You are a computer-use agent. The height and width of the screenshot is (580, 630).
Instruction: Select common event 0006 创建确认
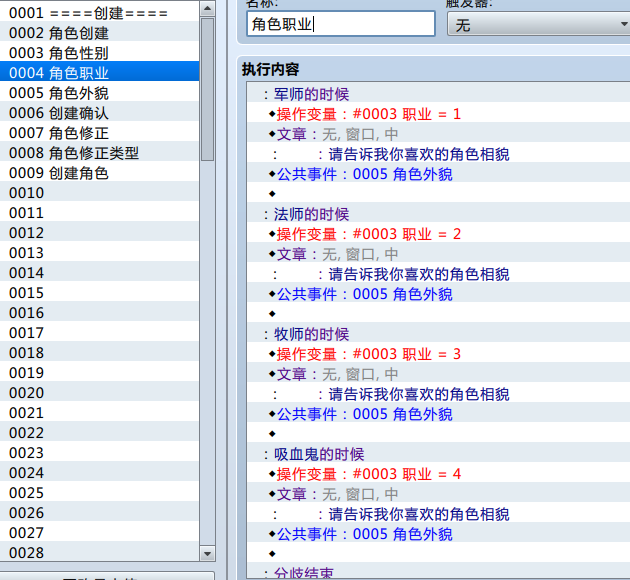(99, 113)
